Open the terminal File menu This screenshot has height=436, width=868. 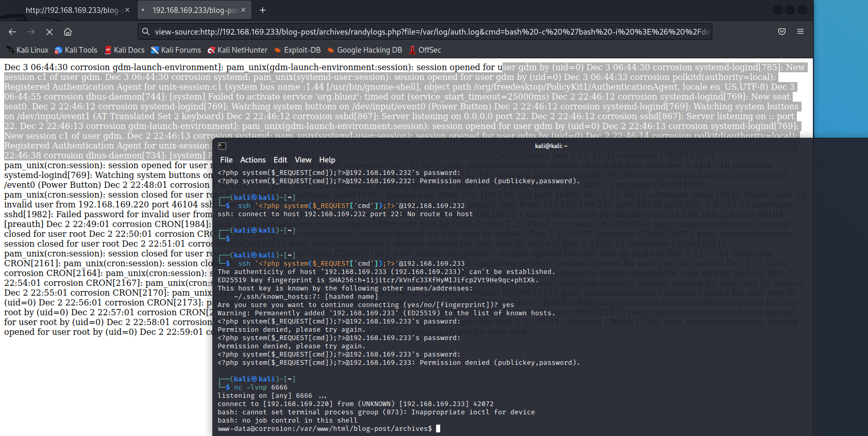[226, 160]
